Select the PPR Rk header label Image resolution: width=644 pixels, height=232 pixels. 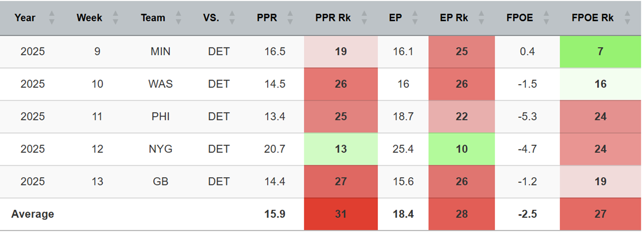pyautogui.click(x=333, y=18)
